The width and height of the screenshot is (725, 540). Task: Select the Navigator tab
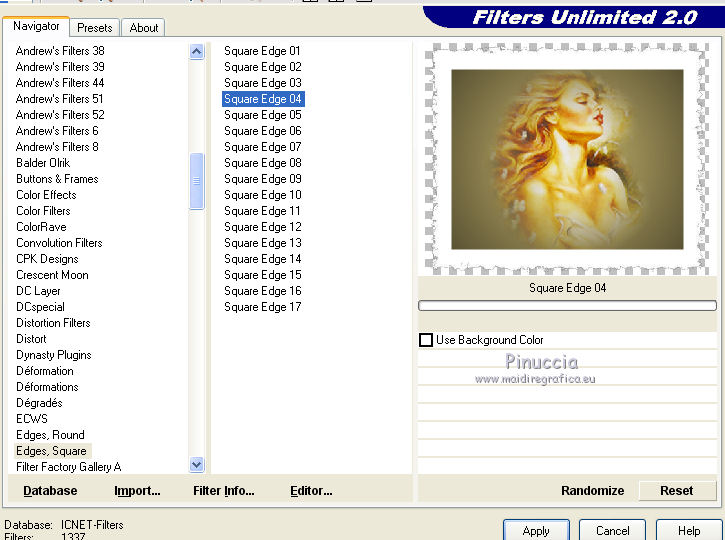pyautogui.click(x=36, y=26)
